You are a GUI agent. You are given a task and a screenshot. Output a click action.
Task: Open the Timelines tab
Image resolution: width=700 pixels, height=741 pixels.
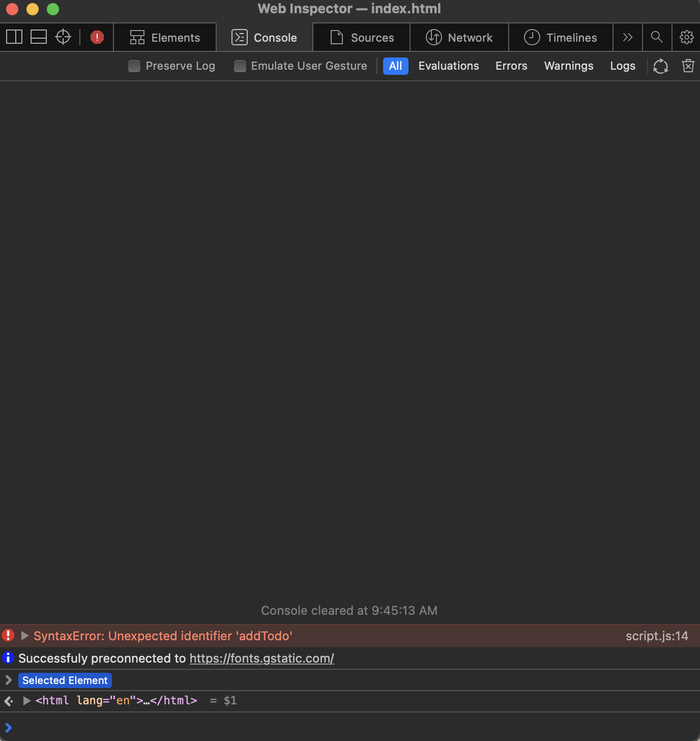coord(561,38)
